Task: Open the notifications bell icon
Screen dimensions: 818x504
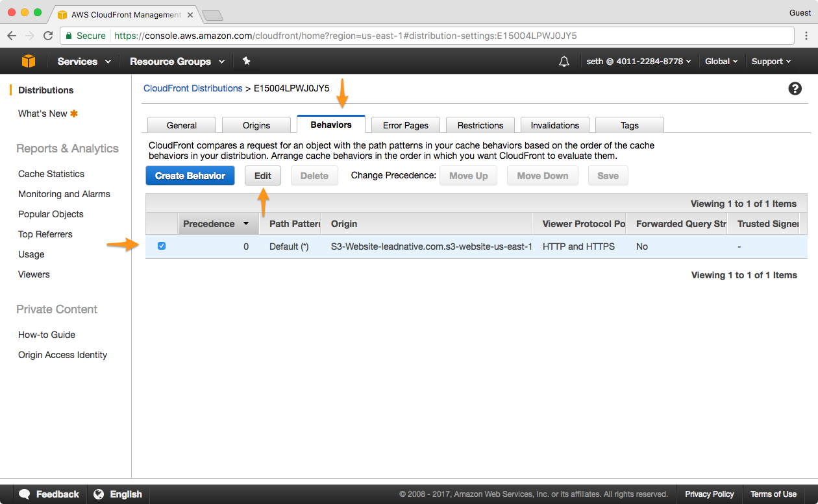Action: pyautogui.click(x=564, y=61)
